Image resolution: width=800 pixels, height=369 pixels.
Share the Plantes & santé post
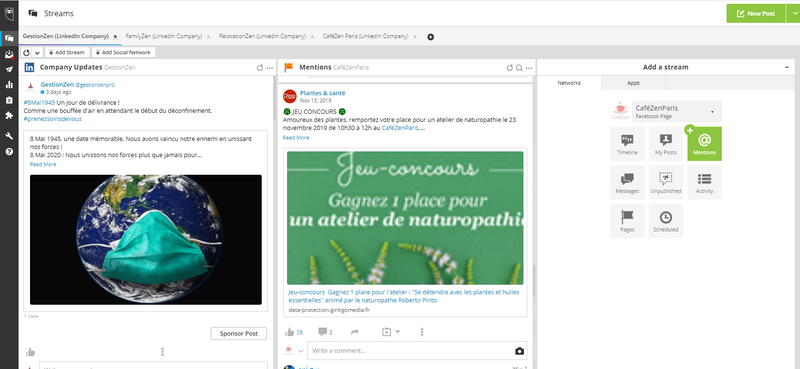click(x=355, y=332)
